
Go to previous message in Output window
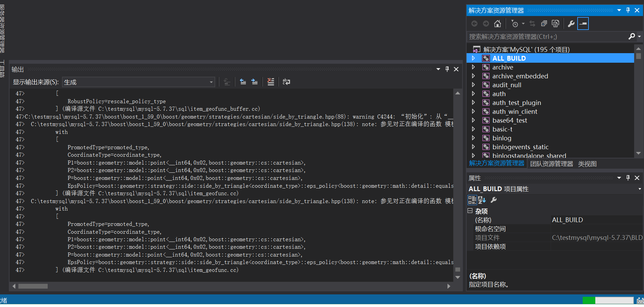242,82
